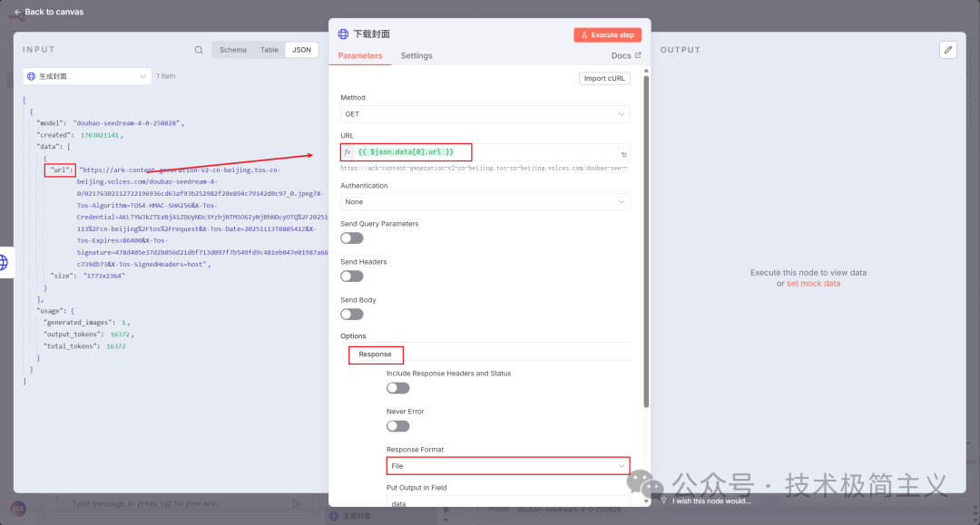980x525 pixels.
Task: Switch input view to Schema
Action: [232, 50]
